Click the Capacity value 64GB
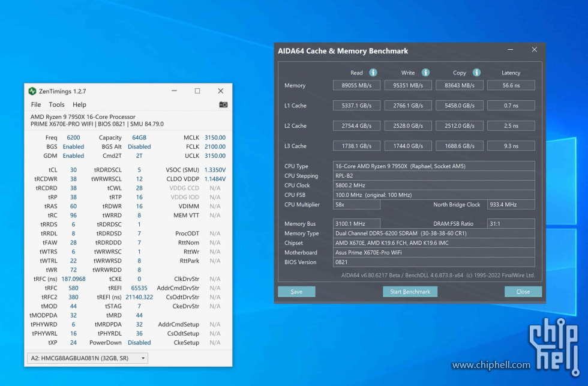 click(x=139, y=137)
